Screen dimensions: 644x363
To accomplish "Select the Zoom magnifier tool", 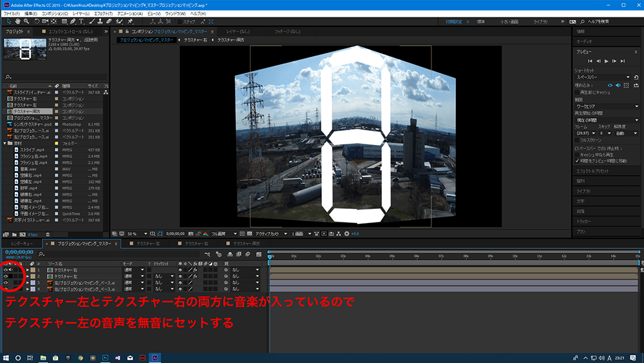I will pyautogui.click(x=26, y=21).
